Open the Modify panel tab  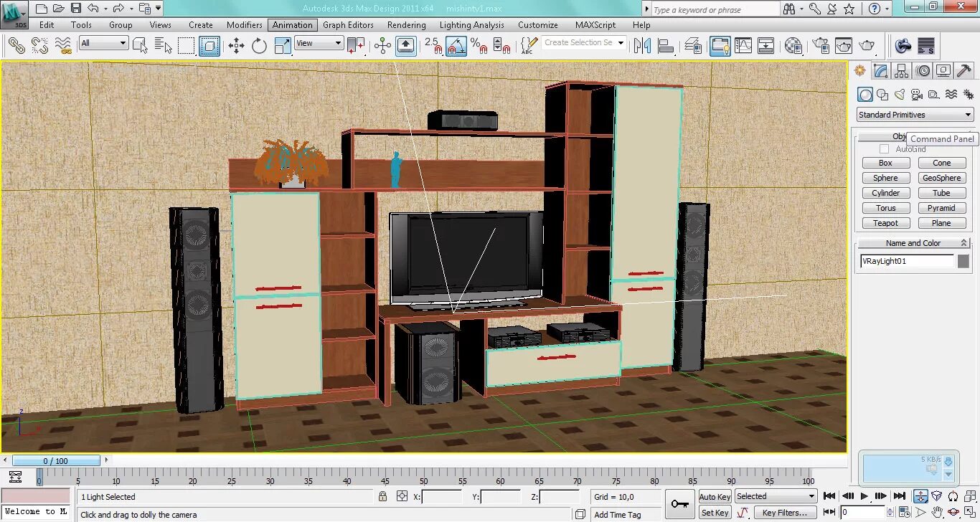click(x=880, y=70)
